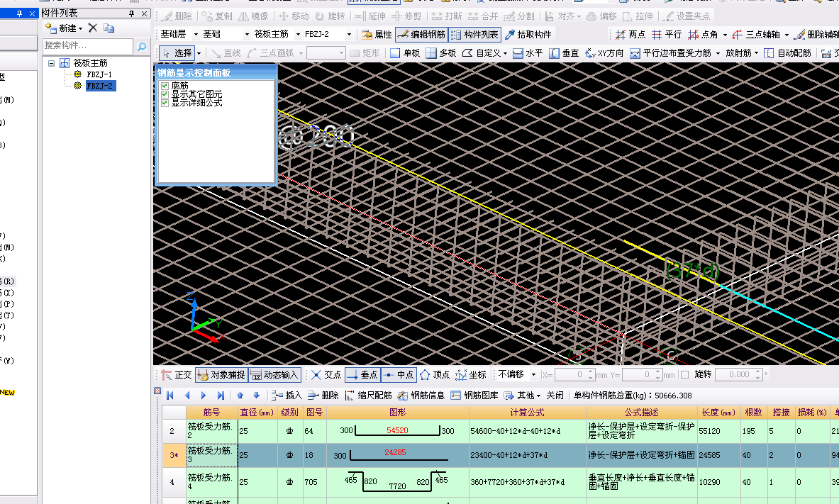This screenshot has height=504, width=839.
Task: Toggle 正交 orthogonal mode
Action: coord(177,375)
